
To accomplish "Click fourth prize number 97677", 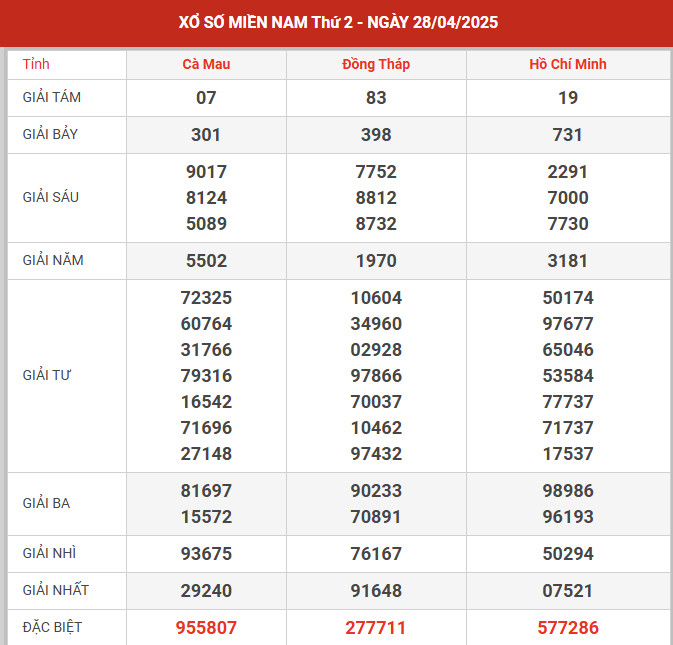I will click(x=568, y=324).
